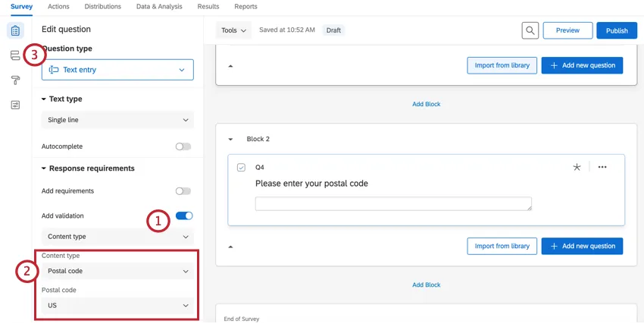Open the survey flow icon in sidebar
The image size is (644, 324).
click(15, 55)
